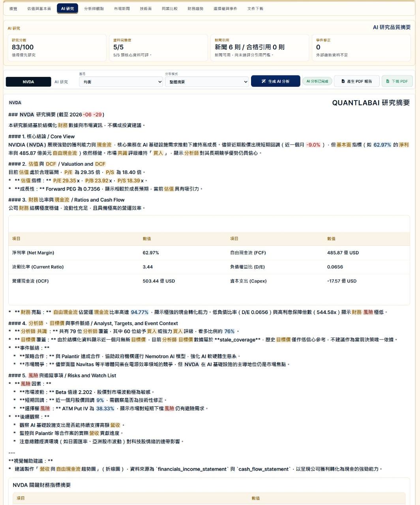420x505 pixels.
Task: Select the AI 研究 tab
Action: (x=67, y=8)
